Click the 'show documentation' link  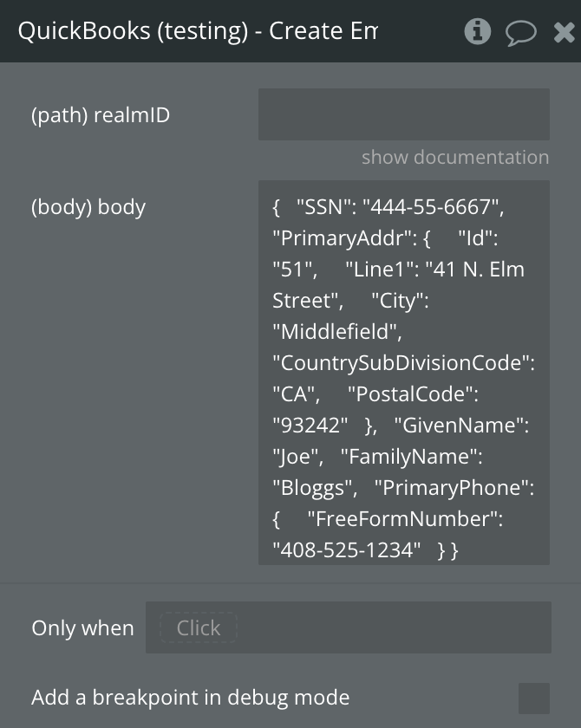click(454, 157)
